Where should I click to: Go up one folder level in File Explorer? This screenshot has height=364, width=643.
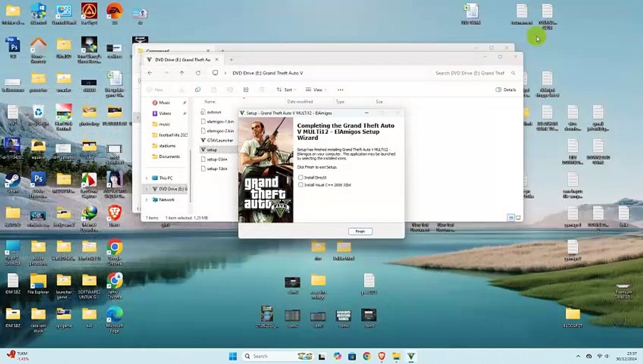182,73
